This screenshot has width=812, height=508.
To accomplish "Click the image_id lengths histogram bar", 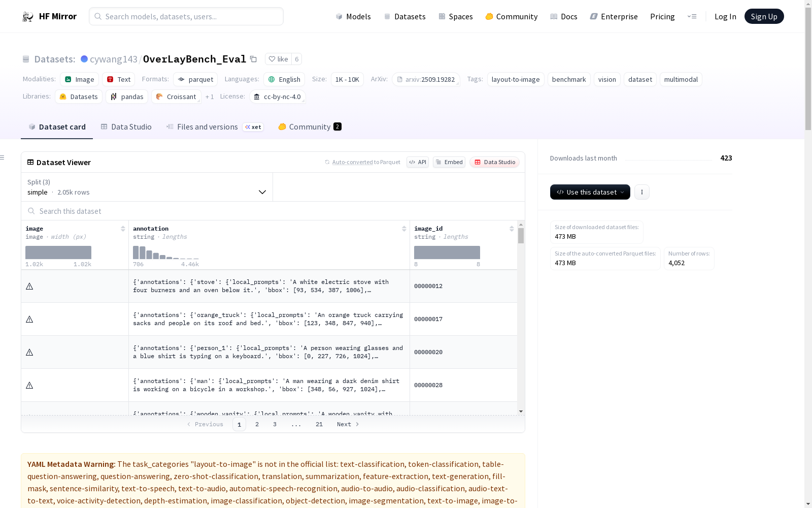I will (447, 252).
